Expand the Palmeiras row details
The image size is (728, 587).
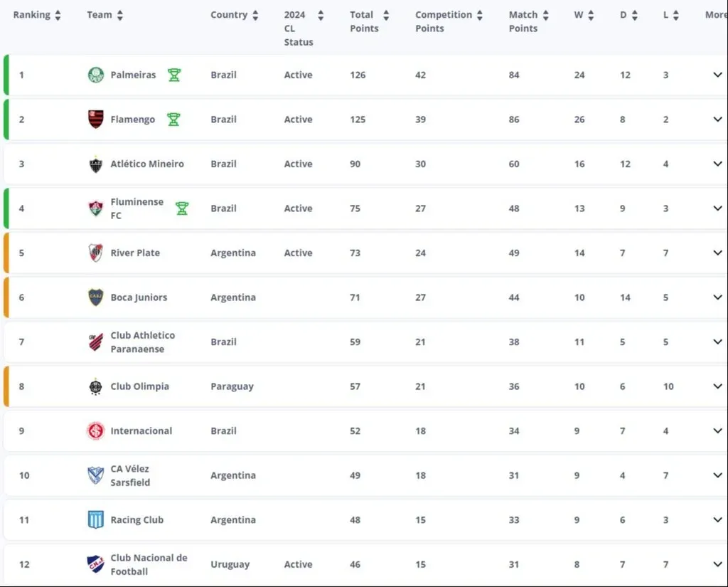[x=717, y=75]
